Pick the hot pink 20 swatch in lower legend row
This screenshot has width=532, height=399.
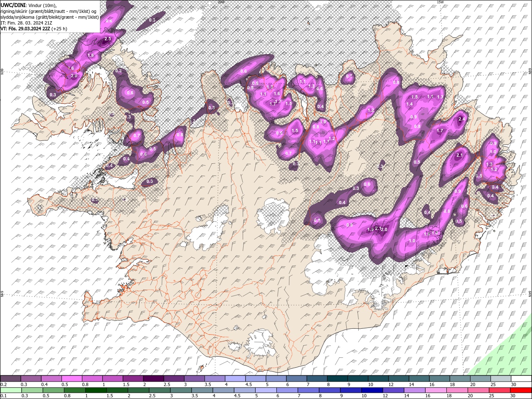point(478,390)
